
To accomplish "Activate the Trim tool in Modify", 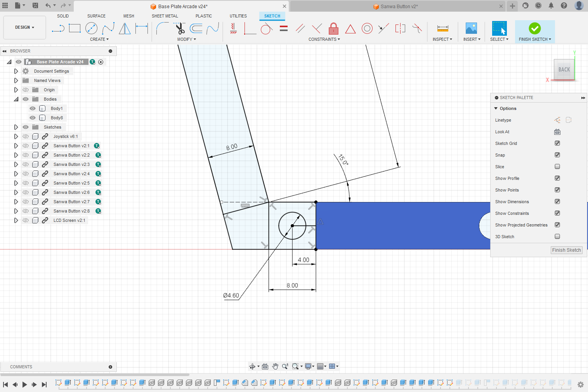I will (x=179, y=28).
